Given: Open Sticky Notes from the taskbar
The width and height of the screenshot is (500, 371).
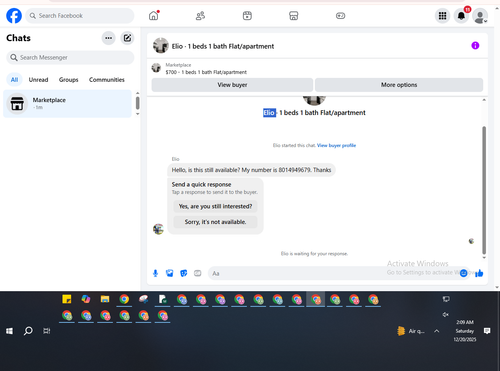Looking at the screenshot, I should (67, 299).
